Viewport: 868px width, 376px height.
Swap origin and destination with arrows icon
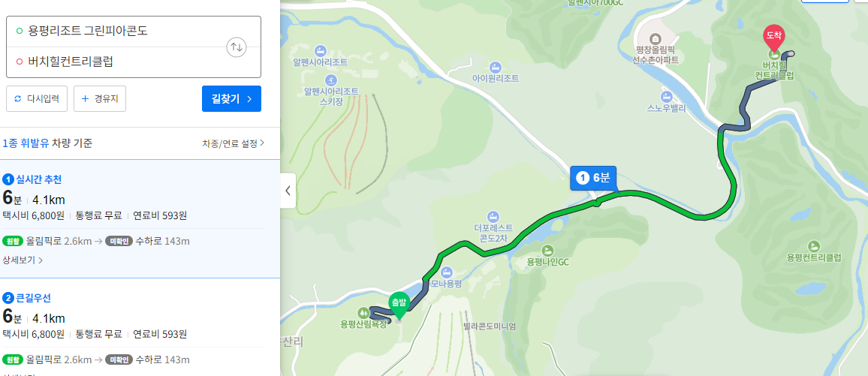click(x=237, y=47)
